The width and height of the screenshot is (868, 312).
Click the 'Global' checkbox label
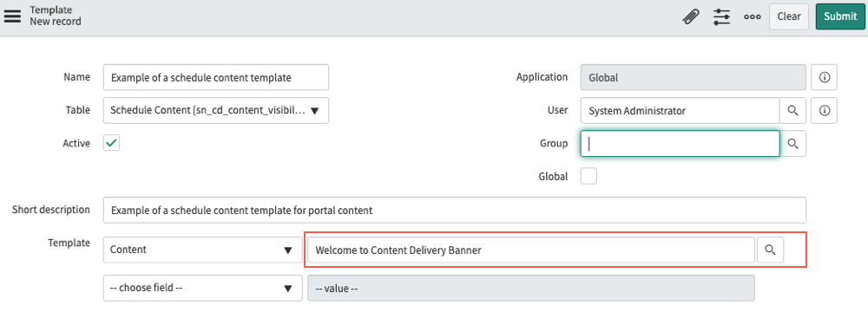coord(553,177)
